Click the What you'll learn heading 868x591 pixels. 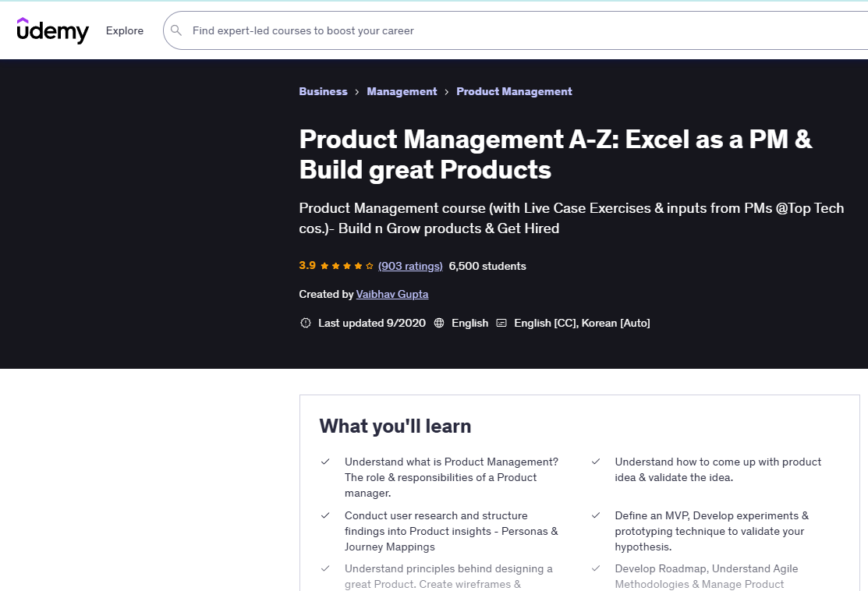[x=395, y=426]
